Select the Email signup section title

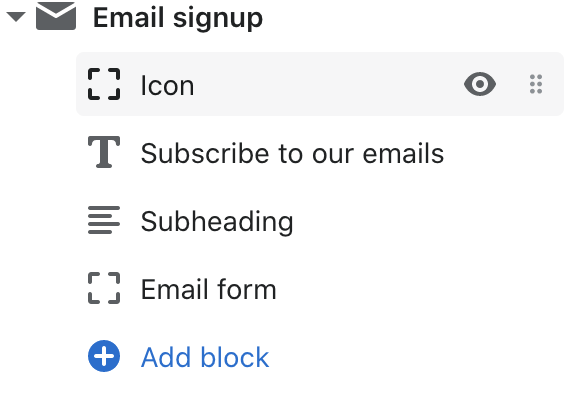click(178, 17)
